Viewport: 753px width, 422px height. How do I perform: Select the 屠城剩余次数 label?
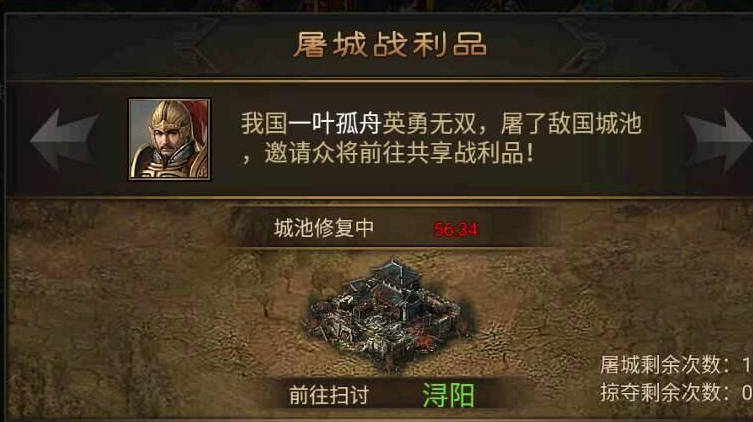tap(660, 365)
